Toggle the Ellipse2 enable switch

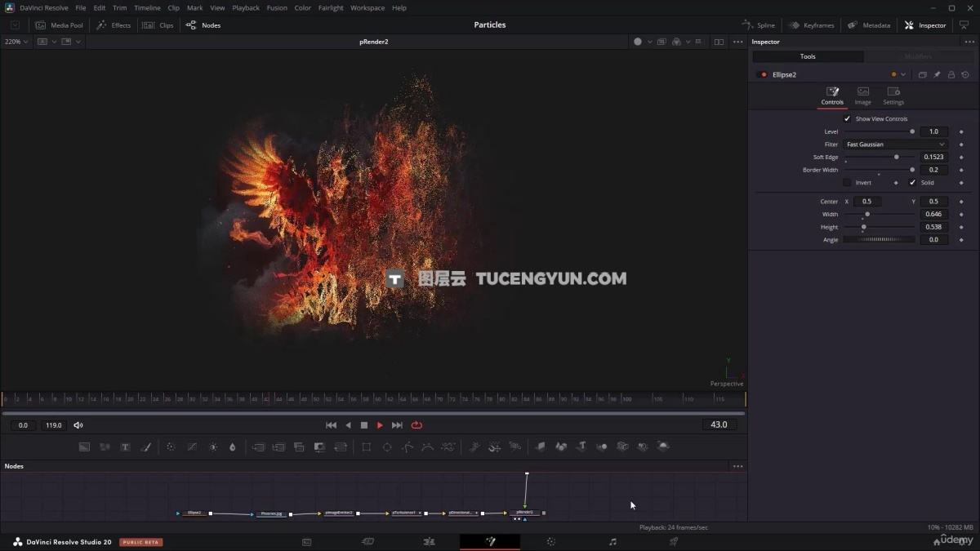[x=764, y=74]
